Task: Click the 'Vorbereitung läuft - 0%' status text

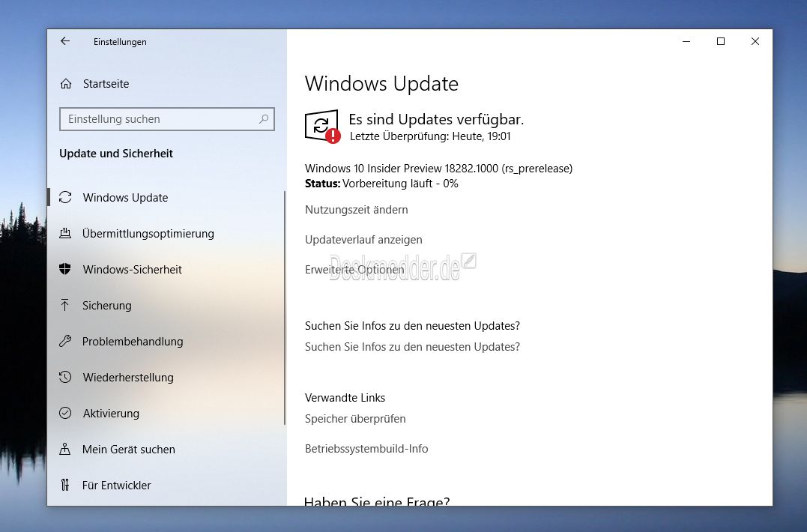Action: point(400,184)
